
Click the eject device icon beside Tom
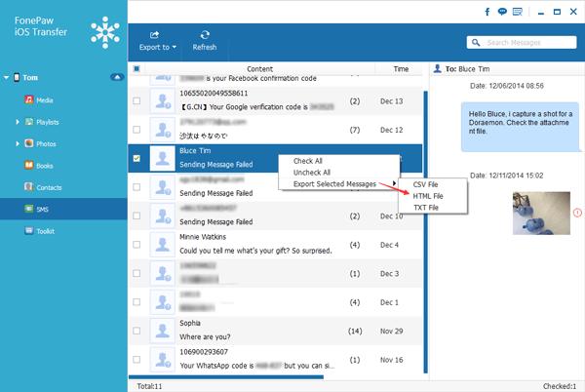point(117,77)
